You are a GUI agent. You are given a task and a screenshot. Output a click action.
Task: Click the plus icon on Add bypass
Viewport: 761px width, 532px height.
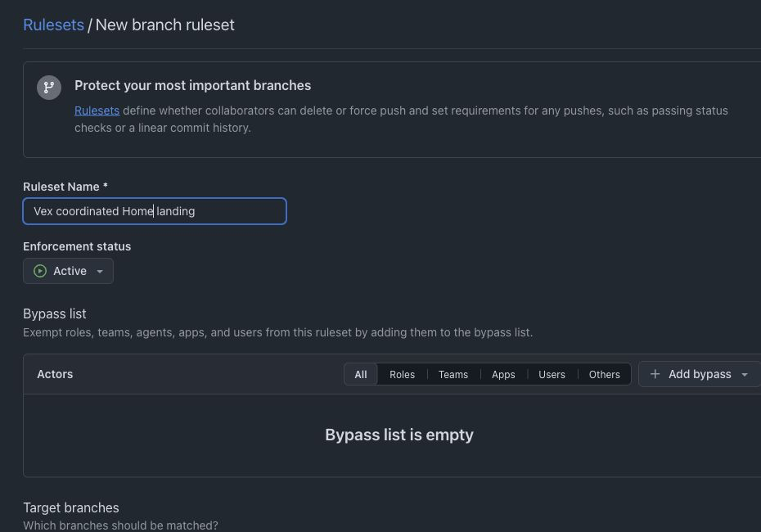(x=655, y=374)
